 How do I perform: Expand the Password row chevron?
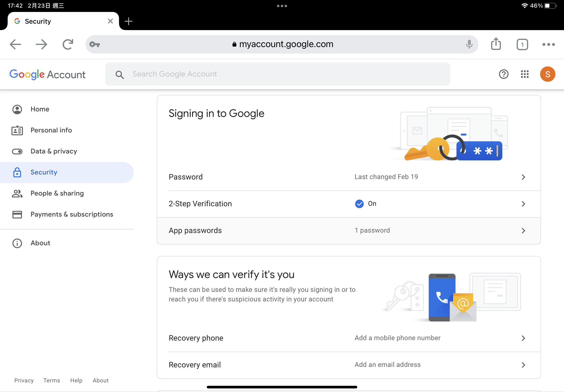(523, 177)
